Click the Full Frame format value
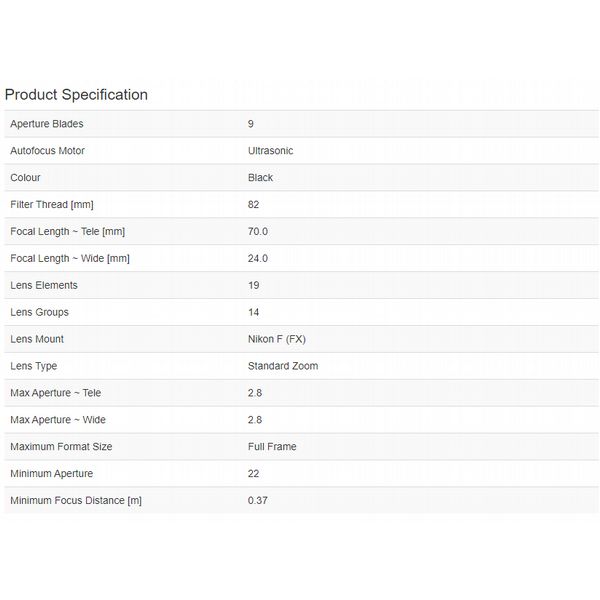The height and width of the screenshot is (600, 600). tap(272, 447)
